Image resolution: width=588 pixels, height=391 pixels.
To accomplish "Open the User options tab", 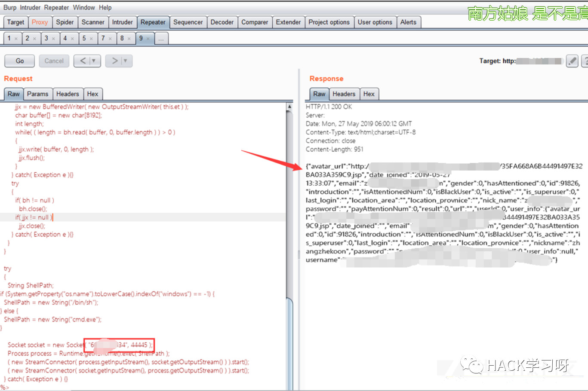I will (375, 22).
